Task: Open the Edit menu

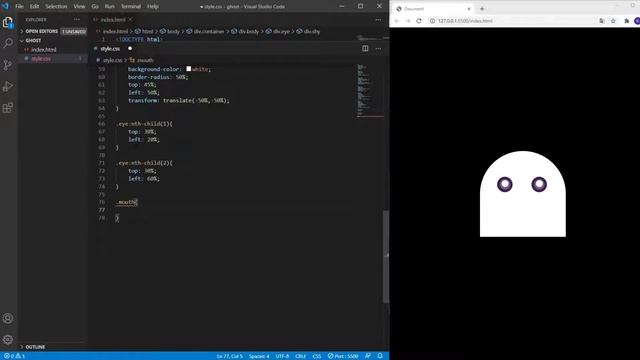Action: click(x=34, y=7)
